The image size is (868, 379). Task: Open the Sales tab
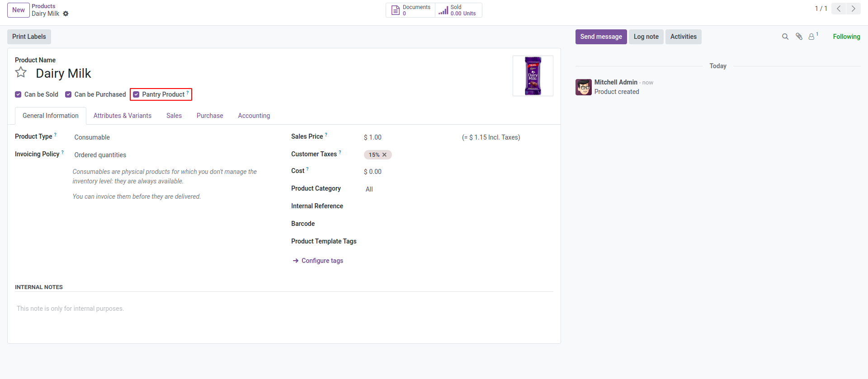174,116
